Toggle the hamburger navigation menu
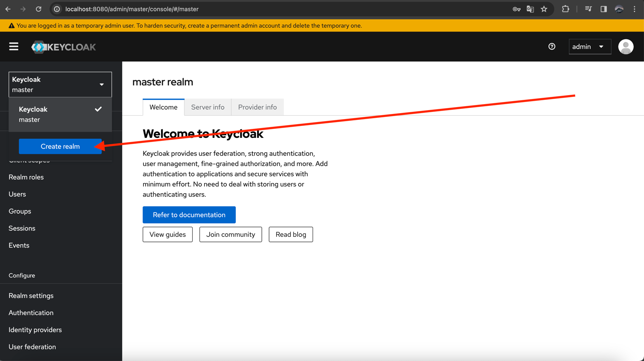Viewport: 644px width, 361px height. click(14, 47)
